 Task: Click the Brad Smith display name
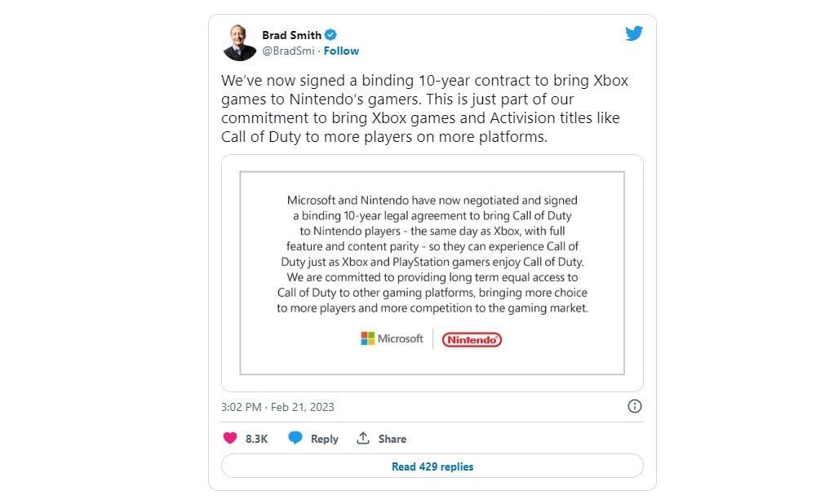[x=291, y=34]
